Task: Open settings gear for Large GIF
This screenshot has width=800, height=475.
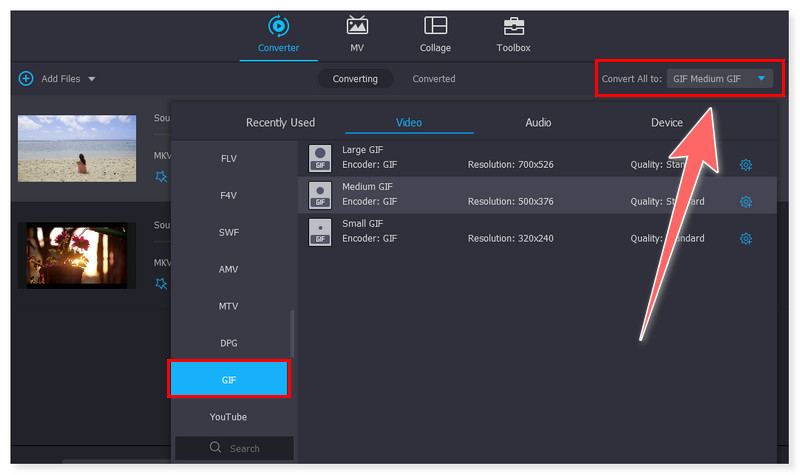Action: (745, 165)
